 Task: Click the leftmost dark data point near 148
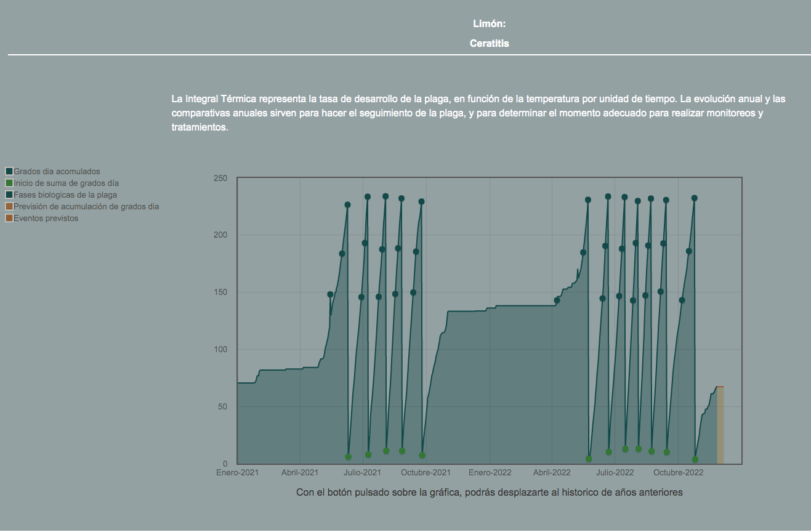(330, 294)
